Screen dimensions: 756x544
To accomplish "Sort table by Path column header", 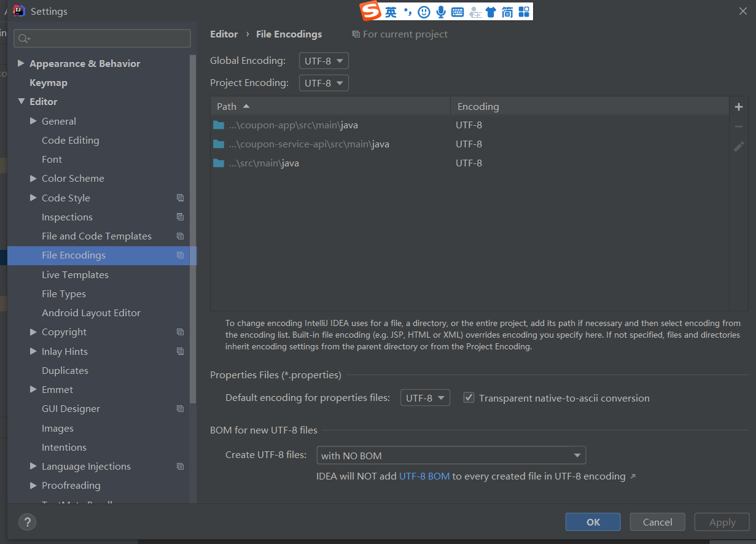I will (x=330, y=106).
